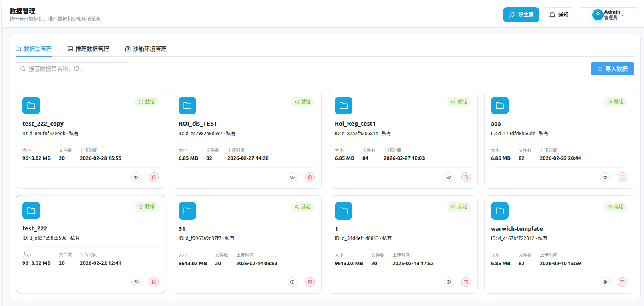644x306 pixels.
Task: Click the folder icon of Roi_Reg_test1
Action: pyautogui.click(x=344, y=106)
